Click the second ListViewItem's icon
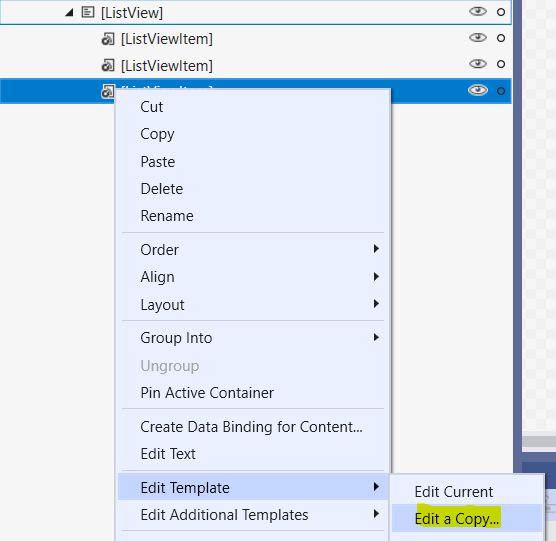 click(x=108, y=65)
